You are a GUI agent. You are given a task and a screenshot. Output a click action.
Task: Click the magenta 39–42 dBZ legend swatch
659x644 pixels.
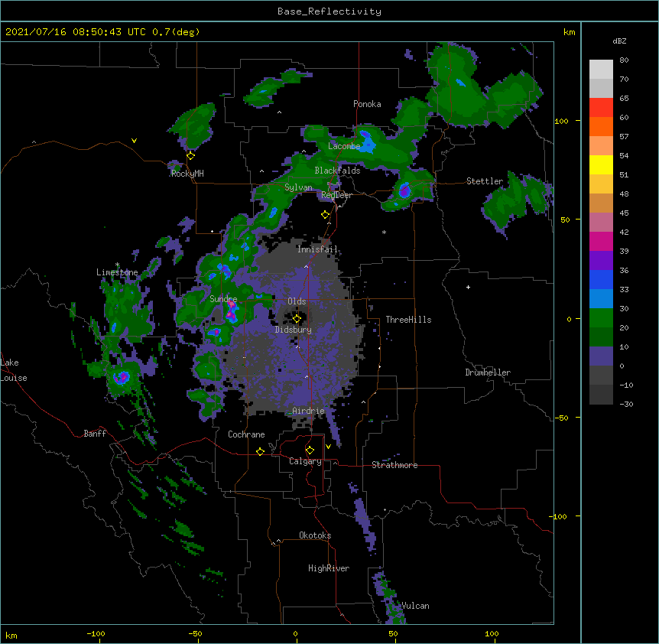601,241
